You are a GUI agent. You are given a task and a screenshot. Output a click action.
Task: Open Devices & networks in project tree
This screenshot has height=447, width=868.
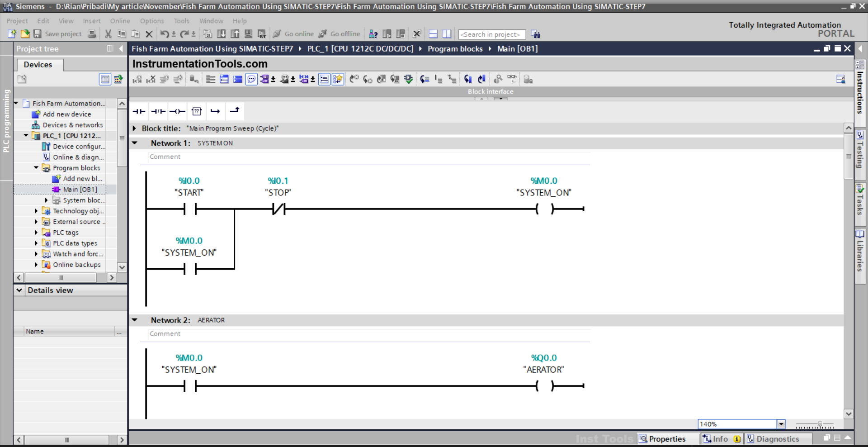click(72, 125)
